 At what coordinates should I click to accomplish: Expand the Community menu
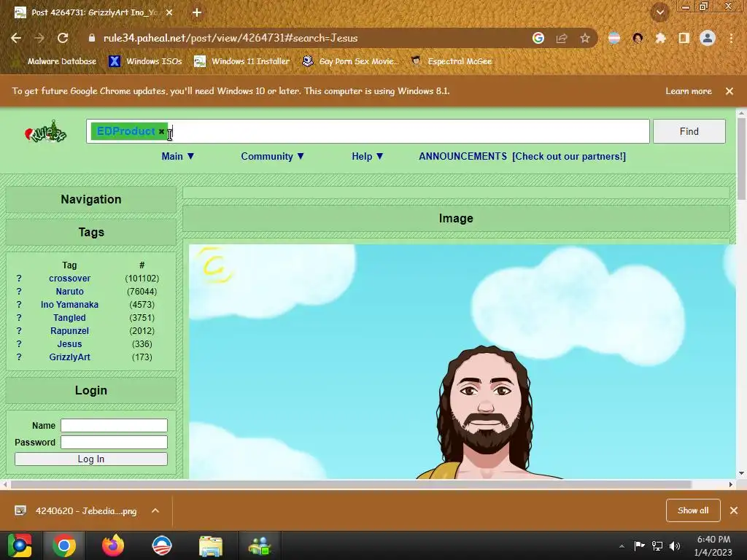coord(273,156)
